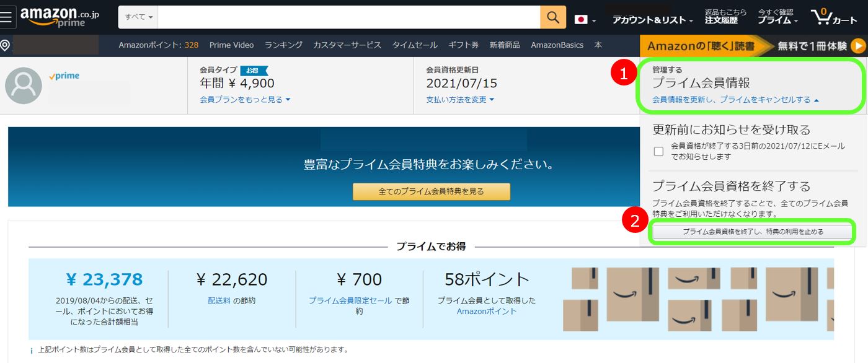Open the 配送料 savings link

tap(219, 300)
